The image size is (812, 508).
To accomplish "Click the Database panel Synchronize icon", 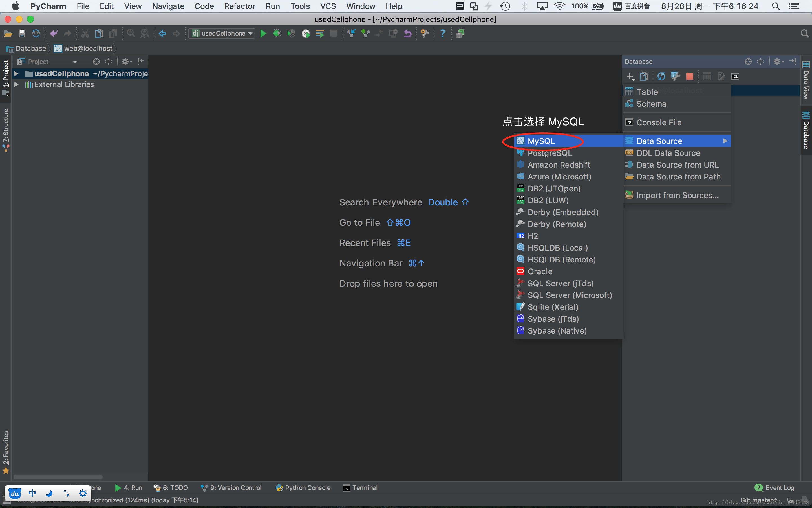I will pyautogui.click(x=661, y=76).
